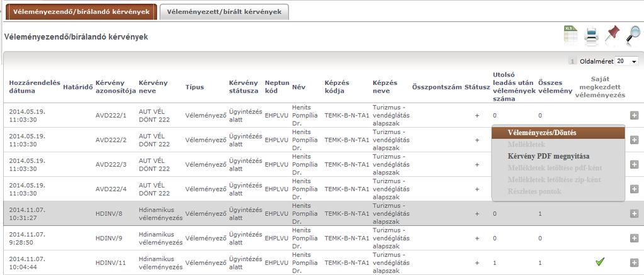The width and height of the screenshot is (644, 275).
Task: Click Henits Pompília Dr. in AVD222/1 row
Action: pyautogui.click(x=305, y=115)
